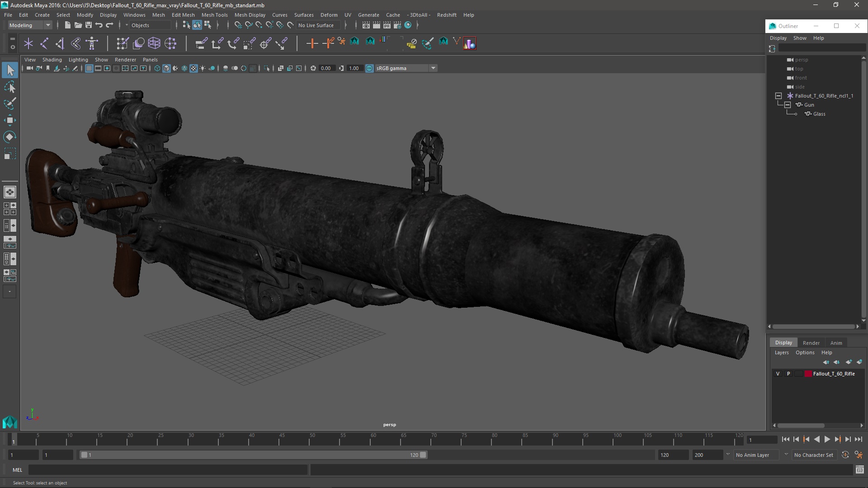Activate the Lasso selection tool
The width and height of the screenshot is (868, 488).
[10, 87]
